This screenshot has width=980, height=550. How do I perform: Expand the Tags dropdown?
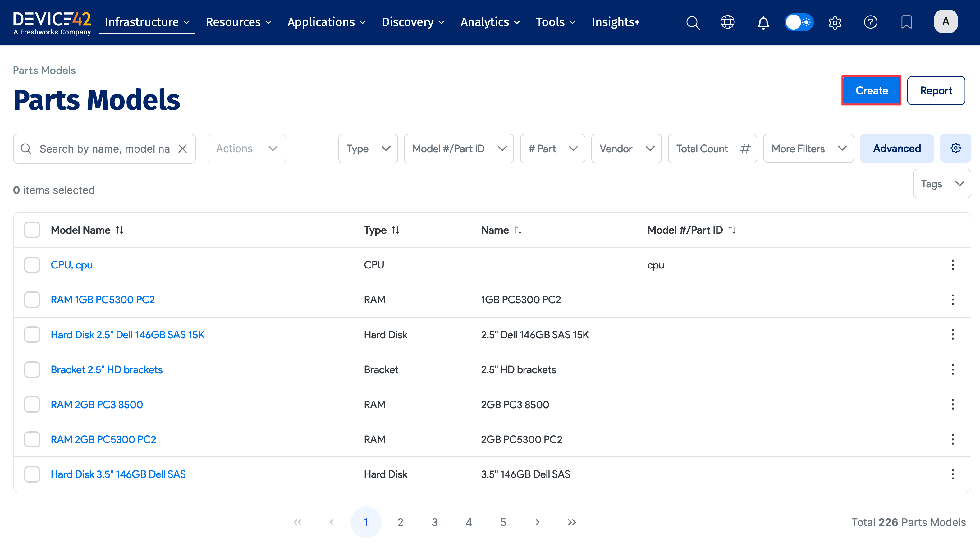click(941, 184)
